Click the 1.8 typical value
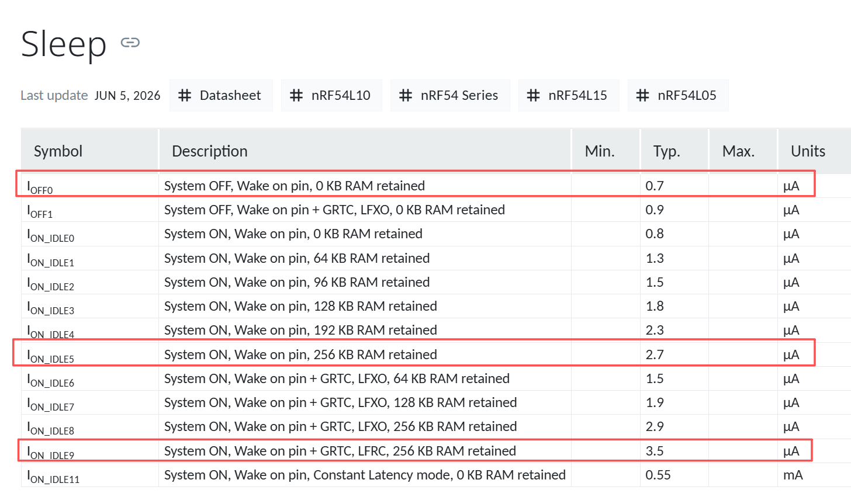This screenshot has height=504, width=851. (x=655, y=306)
